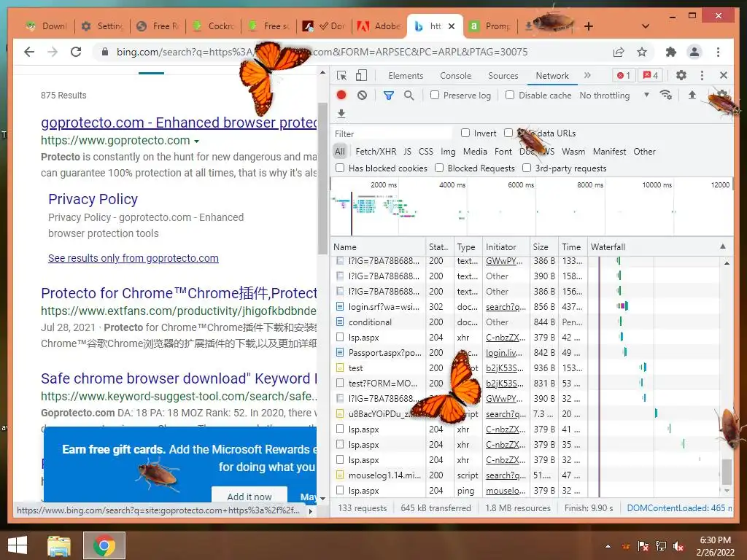Select the Fetch/XHR filter type

(x=376, y=152)
